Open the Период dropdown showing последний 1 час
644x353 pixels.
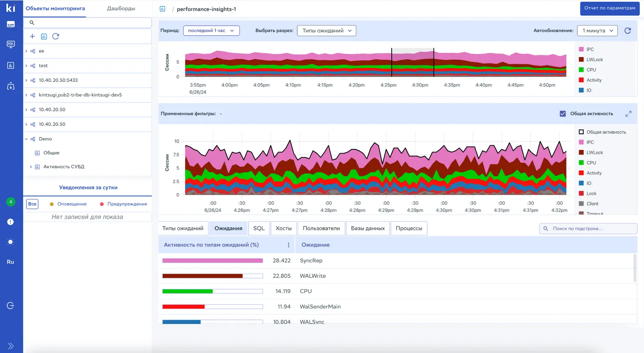coord(211,31)
